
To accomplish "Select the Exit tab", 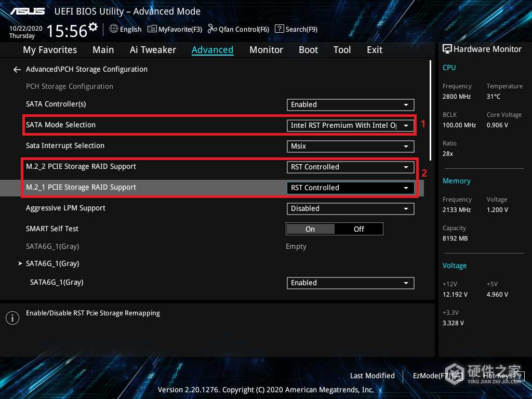I will coord(375,50).
